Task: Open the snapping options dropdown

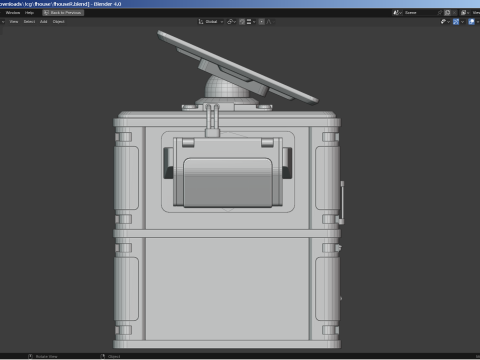Action: tap(251, 22)
